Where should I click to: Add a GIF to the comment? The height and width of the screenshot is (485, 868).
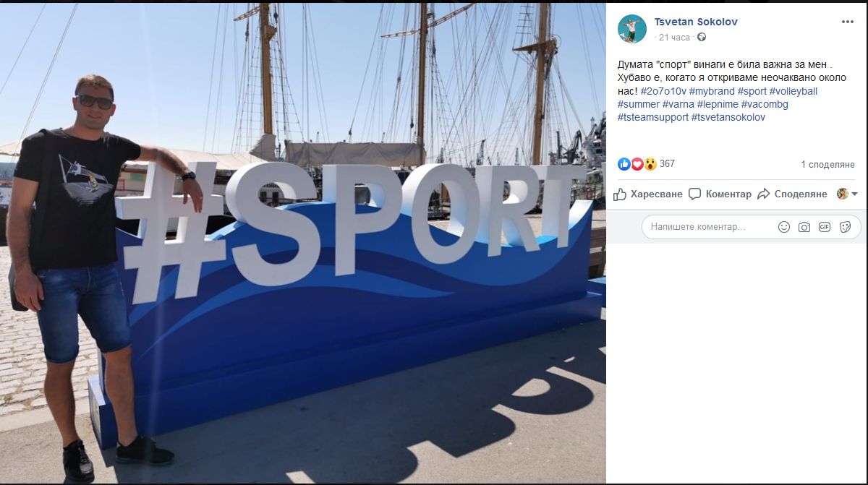825,227
